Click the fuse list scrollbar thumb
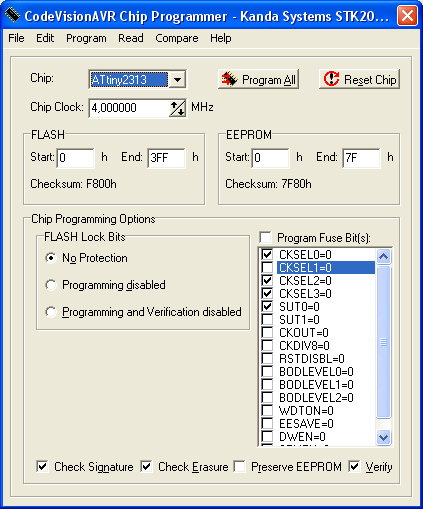Screen dimensions: 423x509 point(383,342)
